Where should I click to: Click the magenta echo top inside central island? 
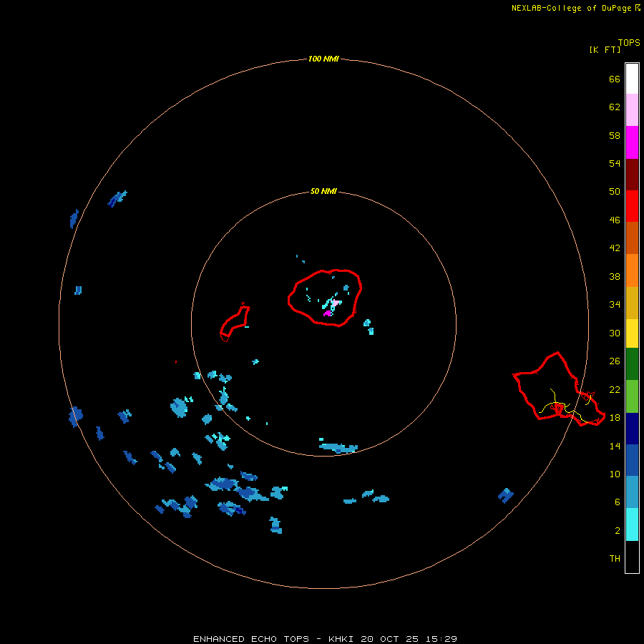[x=327, y=313]
